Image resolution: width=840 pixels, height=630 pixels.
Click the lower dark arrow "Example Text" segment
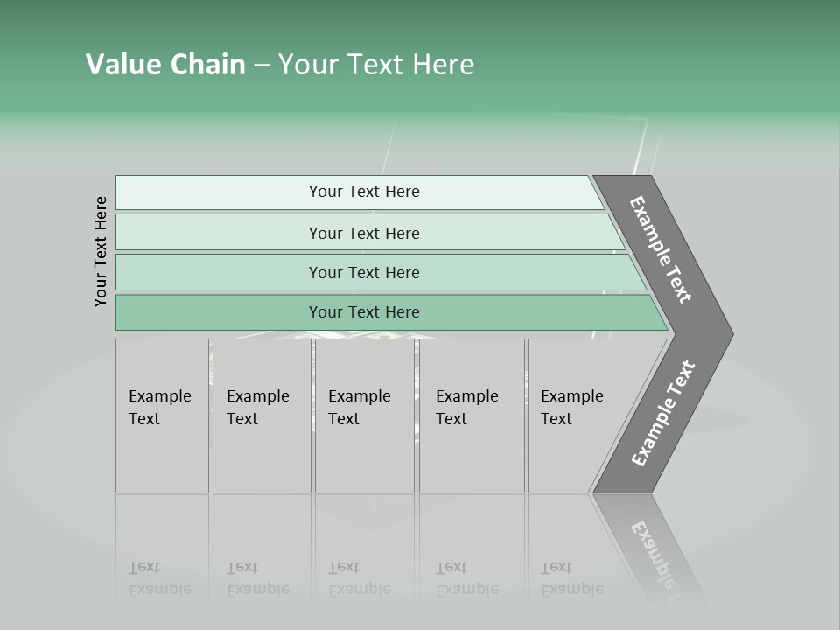662,414
